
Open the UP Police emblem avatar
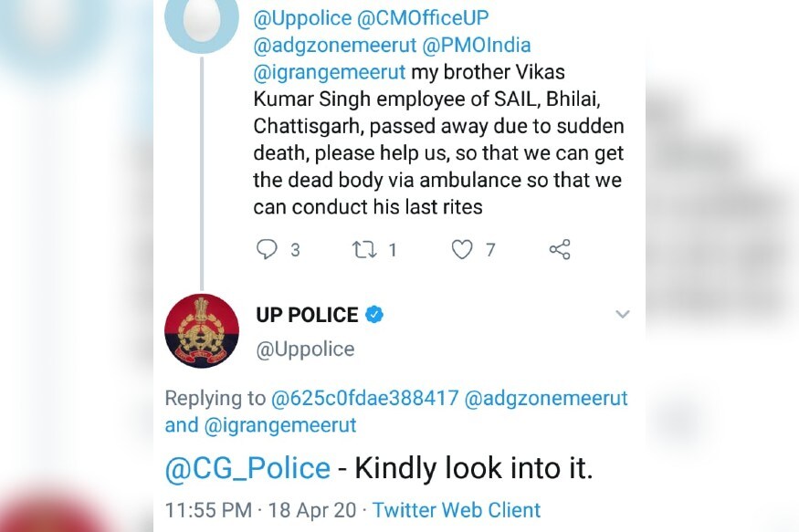coord(202,331)
